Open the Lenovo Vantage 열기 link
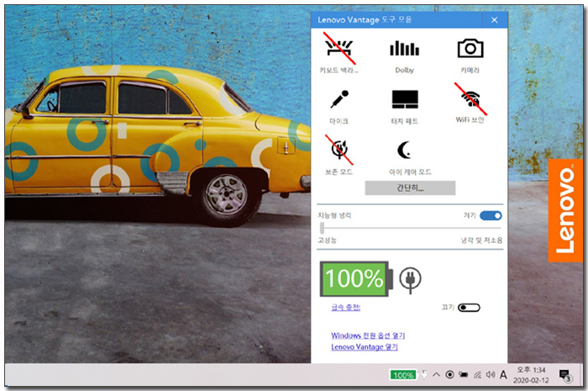 [x=364, y=346]
